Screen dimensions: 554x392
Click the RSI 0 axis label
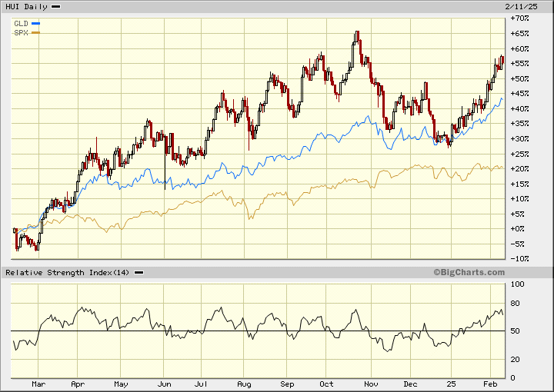(x=512, y=378)
